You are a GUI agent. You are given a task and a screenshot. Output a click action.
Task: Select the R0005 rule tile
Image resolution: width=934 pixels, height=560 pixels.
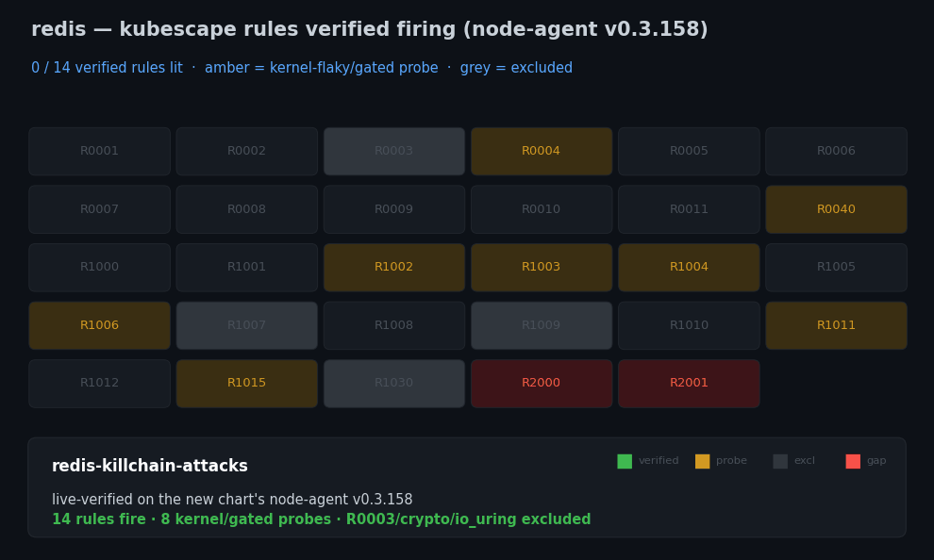(x=689, y=151)
